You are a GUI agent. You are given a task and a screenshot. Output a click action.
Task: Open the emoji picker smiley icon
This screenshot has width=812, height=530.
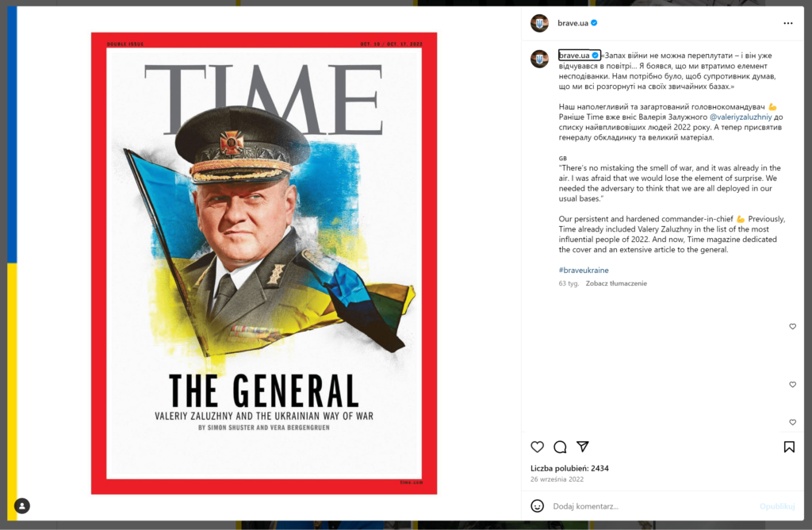537,505
